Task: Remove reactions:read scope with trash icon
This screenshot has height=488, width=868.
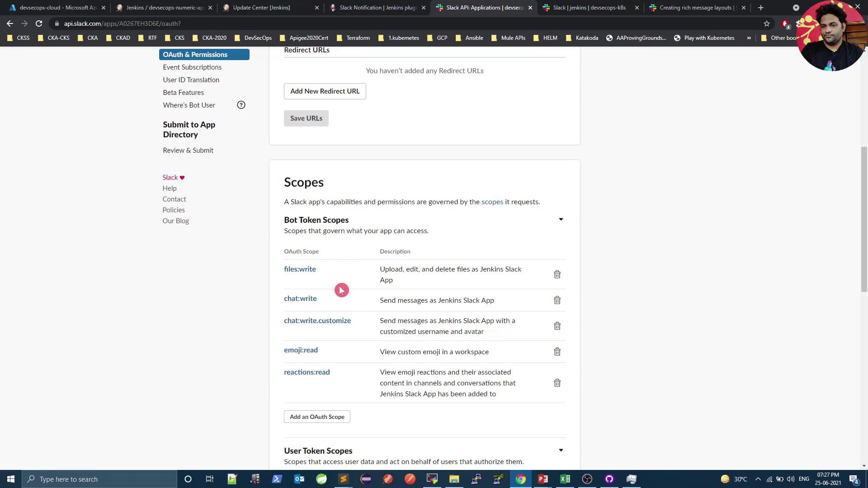Action: coord(557,383)
